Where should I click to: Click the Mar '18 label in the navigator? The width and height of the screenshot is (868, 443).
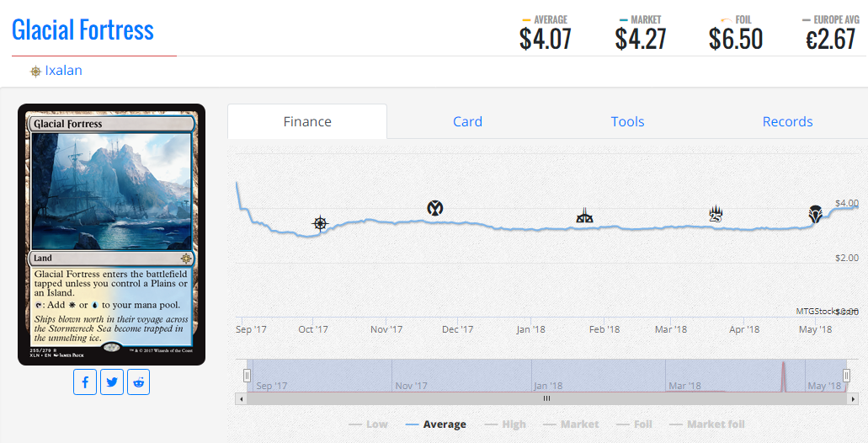point(684,386)
